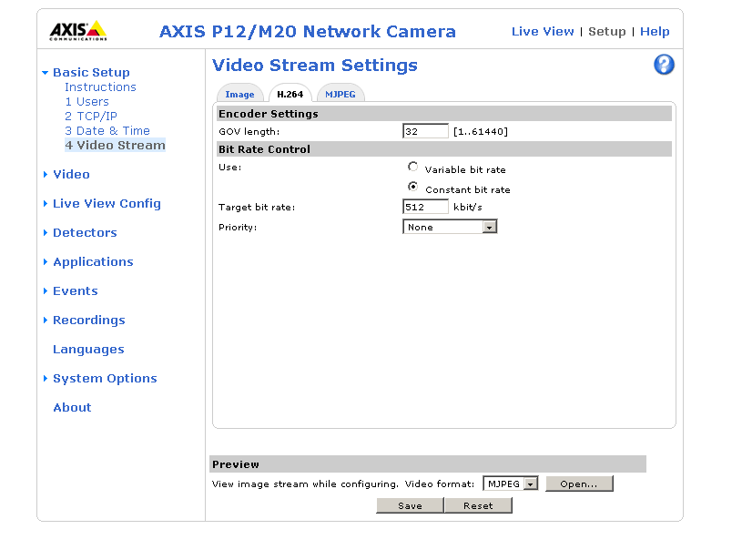Expand the Live View Config section
Viewport: 742px width, 560px height.
107,203
